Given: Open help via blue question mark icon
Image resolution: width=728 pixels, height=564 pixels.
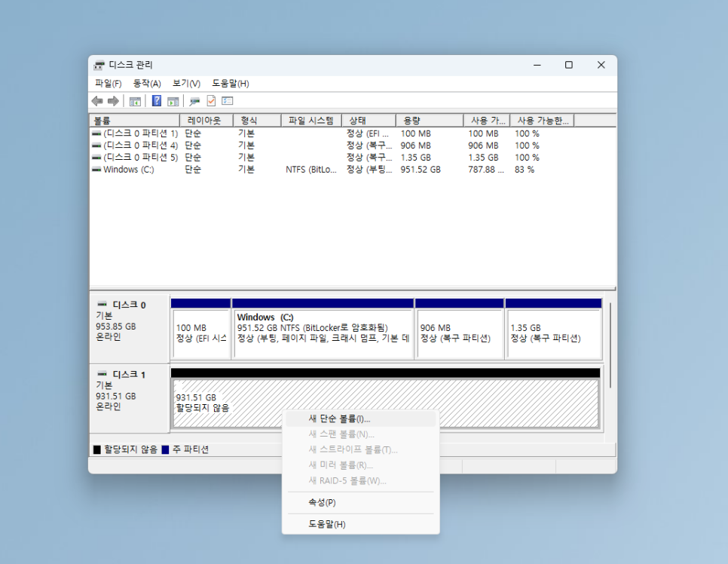Looking at the screenshot, I should point(157,101).
